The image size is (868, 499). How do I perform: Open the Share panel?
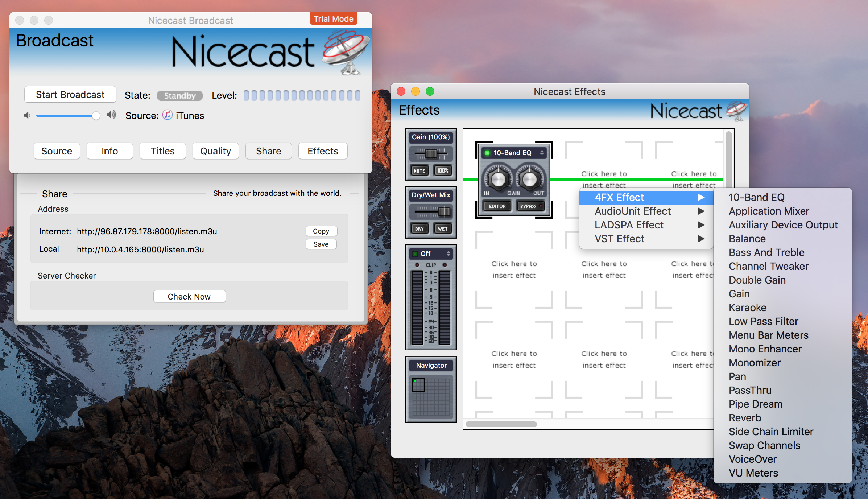pos(268,151)
